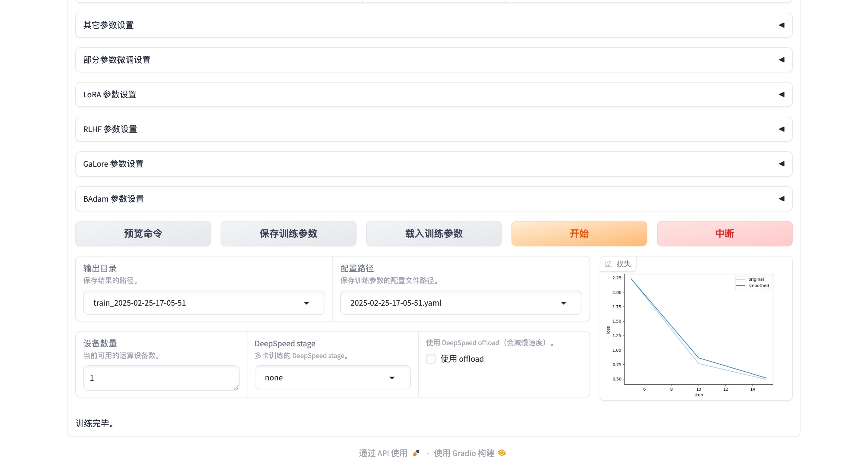Click the loss plot chart icon
The image size is (868, 469).
[608, 264]
